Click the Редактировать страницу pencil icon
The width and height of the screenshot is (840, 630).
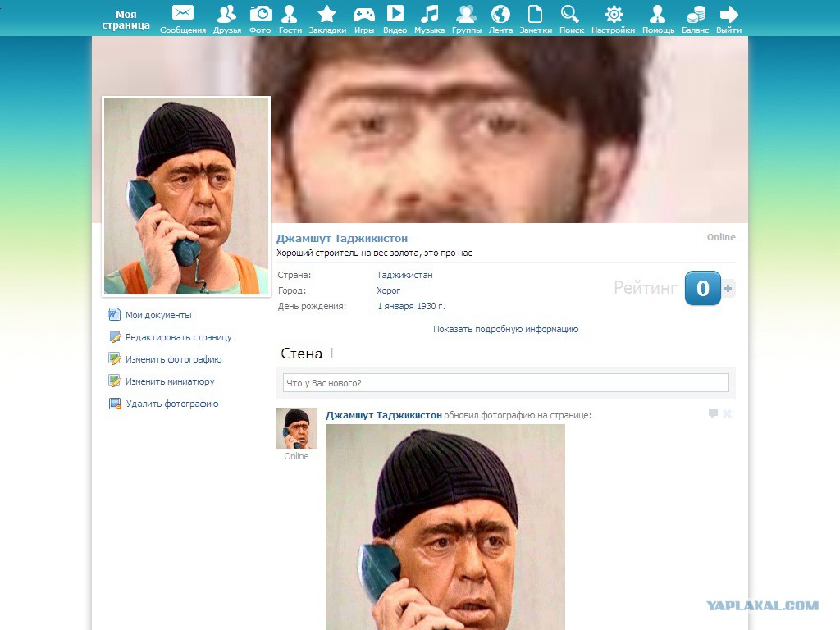(115, 337)
